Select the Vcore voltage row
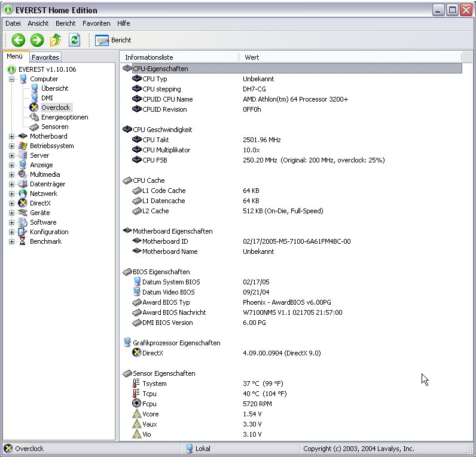This screenshot has height=457, width=476. coord(292,414)
